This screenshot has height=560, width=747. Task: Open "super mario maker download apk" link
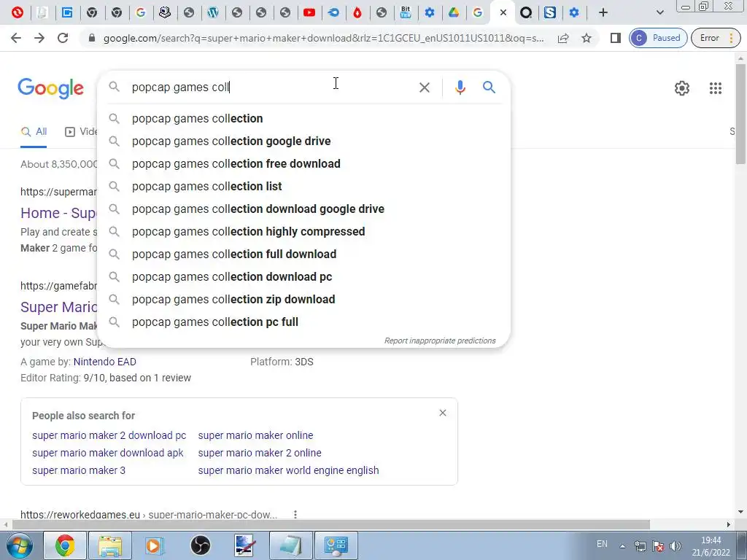coord(108,453)
